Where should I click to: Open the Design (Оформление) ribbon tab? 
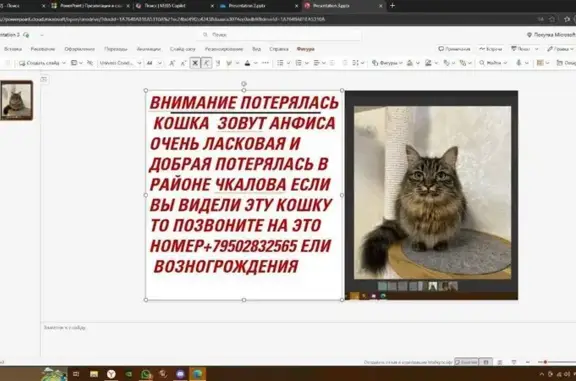(x=80, y=49)
